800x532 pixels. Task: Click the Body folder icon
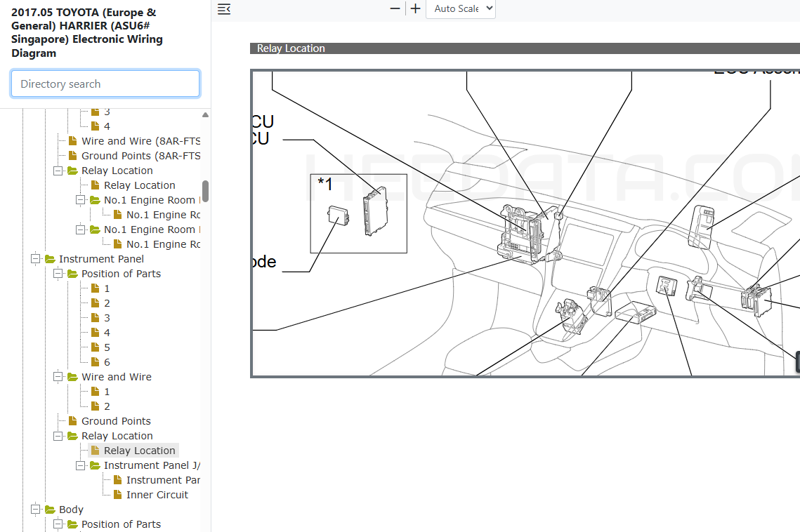50,509
